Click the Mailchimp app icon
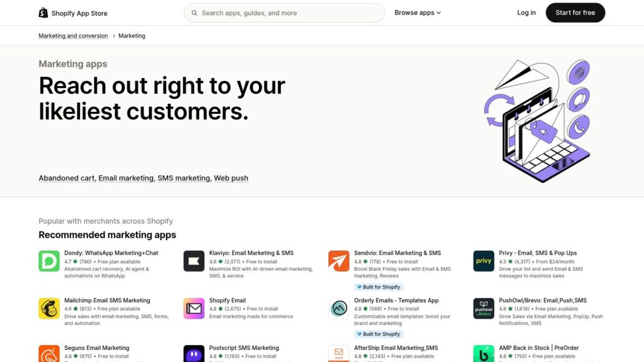 49,309
